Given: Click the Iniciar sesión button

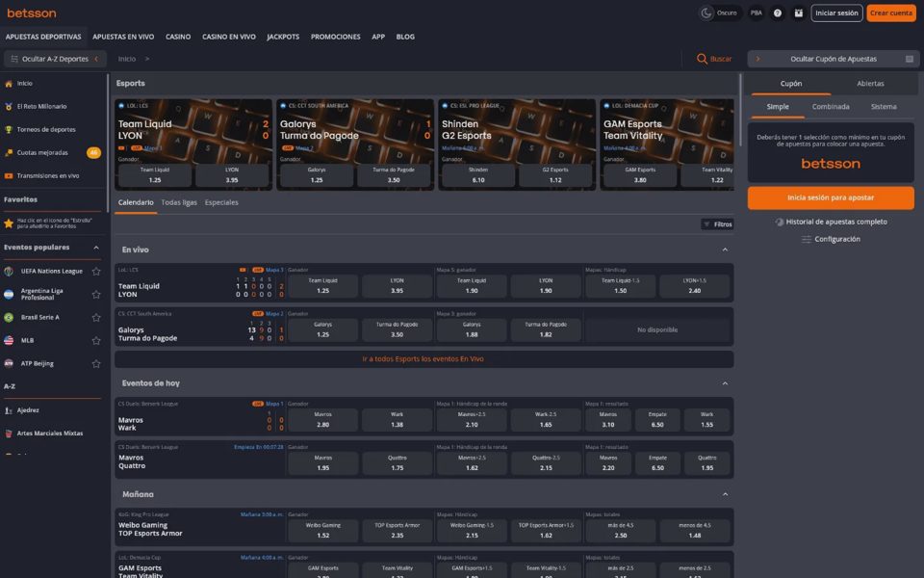Looking at the screenshot, I should [x=836, y=13].
